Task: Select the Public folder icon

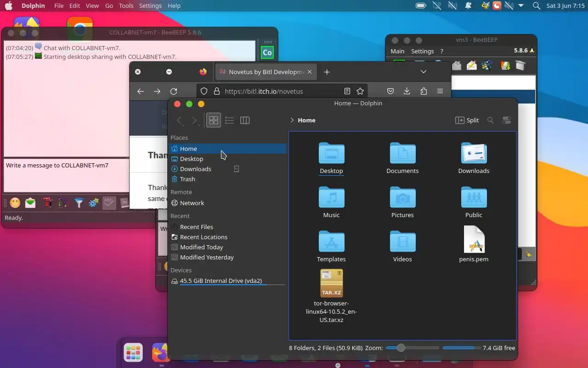Action: tap(474, 197)
